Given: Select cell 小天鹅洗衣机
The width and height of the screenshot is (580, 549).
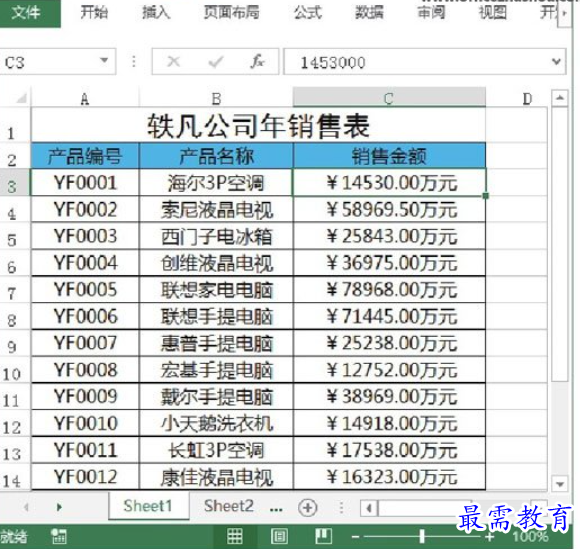Looking at the screenshot, I should coord(216,423).
